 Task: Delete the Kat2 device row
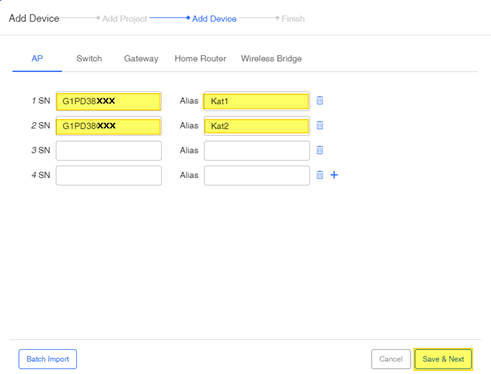point(320,125)
